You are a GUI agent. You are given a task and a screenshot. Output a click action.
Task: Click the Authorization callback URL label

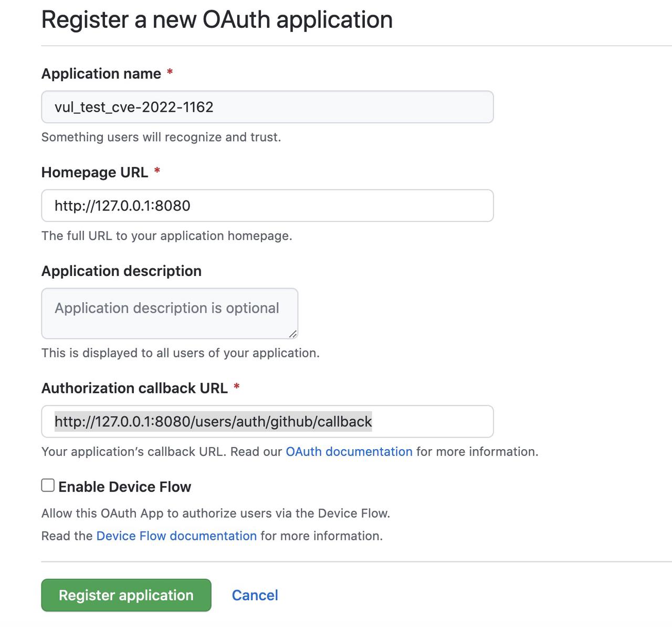(x=135, y=388)
